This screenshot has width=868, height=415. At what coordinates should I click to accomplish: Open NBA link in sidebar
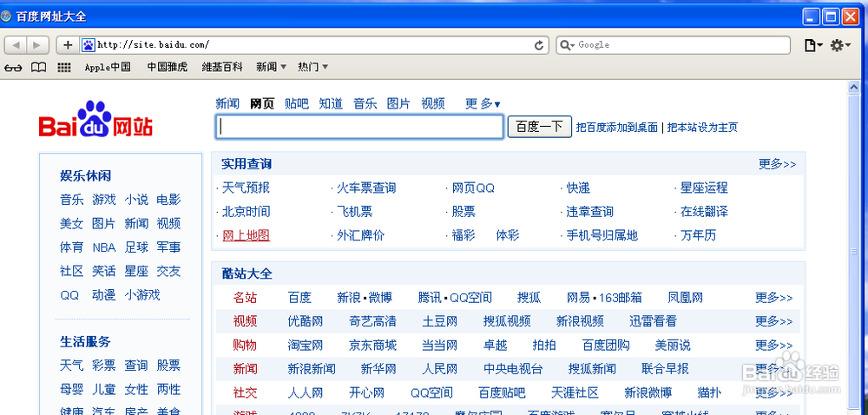pos(103,247)
